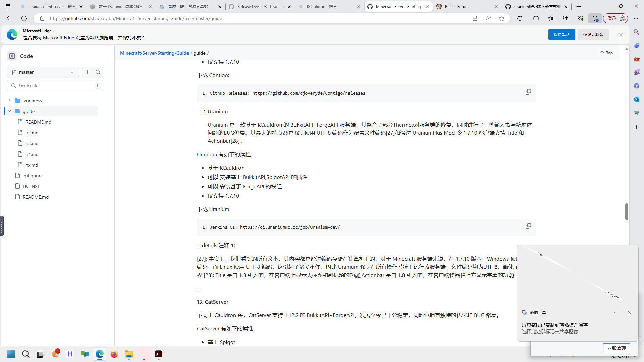This screenshot has width=644, height=362.
Task: Add this page to favorites
Action: point(502,18)
